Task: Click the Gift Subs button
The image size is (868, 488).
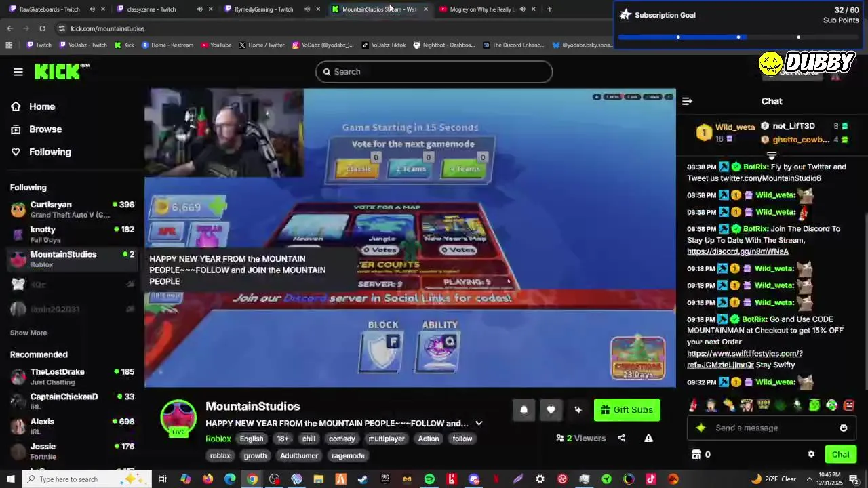Action: (x=627, y=410)
